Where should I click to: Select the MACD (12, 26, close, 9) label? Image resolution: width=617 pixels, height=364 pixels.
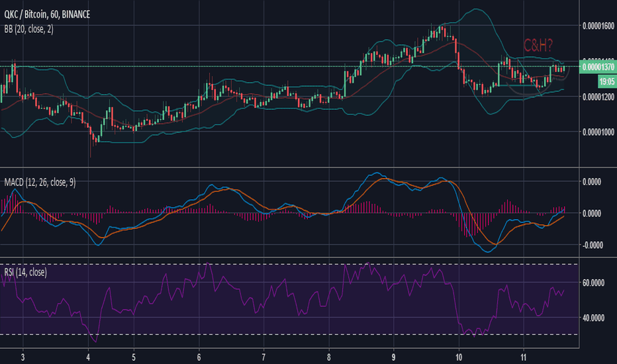pos(40,182)
